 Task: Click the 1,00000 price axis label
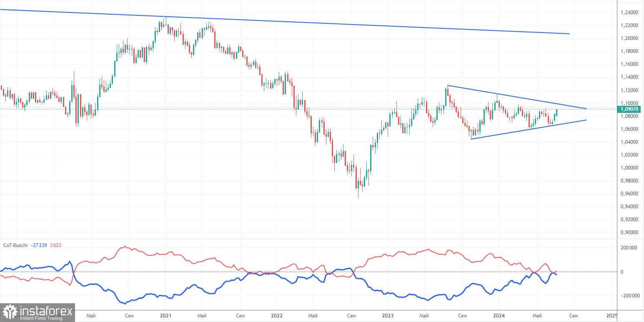click(629, 168)
